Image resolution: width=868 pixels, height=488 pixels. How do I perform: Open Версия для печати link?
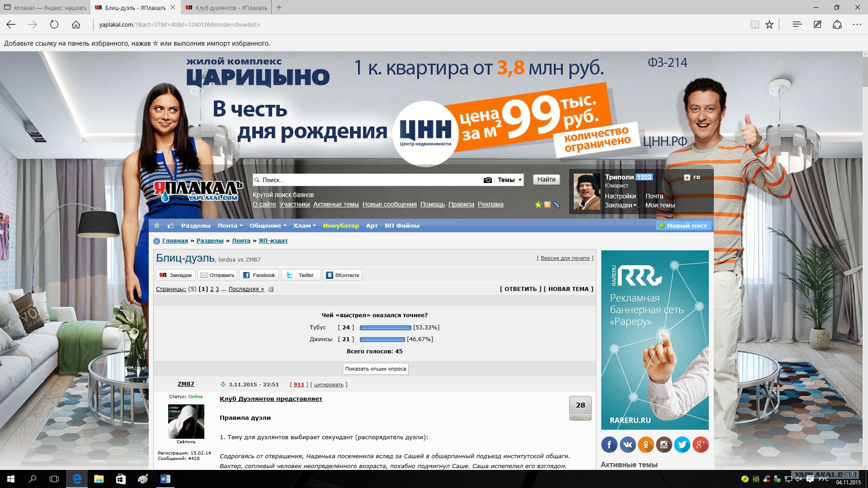[565, 258]
